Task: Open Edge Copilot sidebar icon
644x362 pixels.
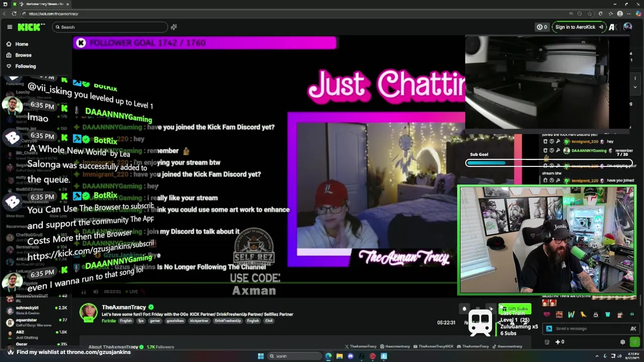Action: [638, 14]
